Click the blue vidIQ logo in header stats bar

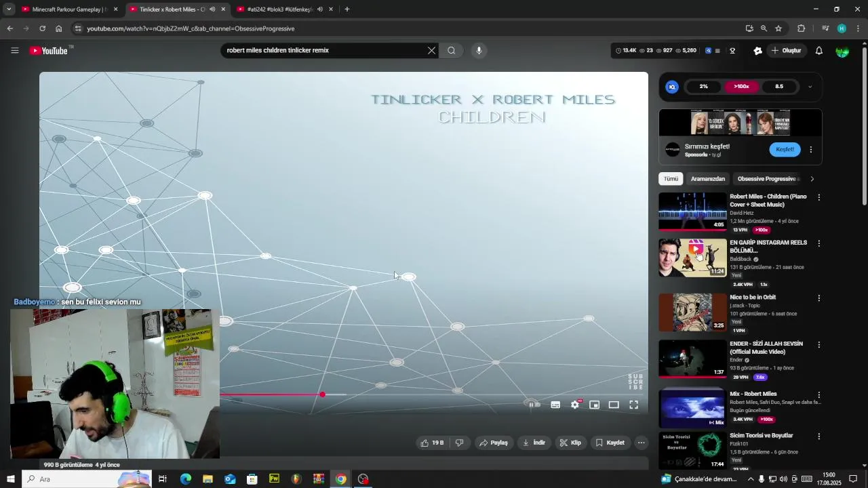[x=709, y=51]
